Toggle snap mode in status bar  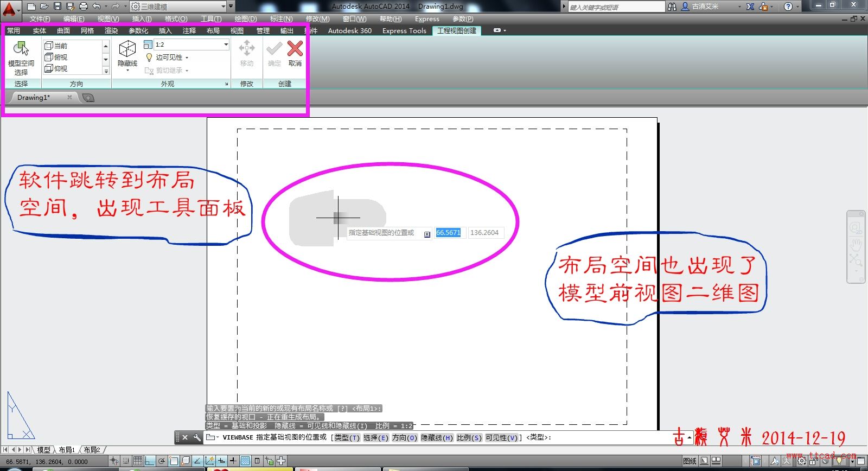click(x=126, y=461)
